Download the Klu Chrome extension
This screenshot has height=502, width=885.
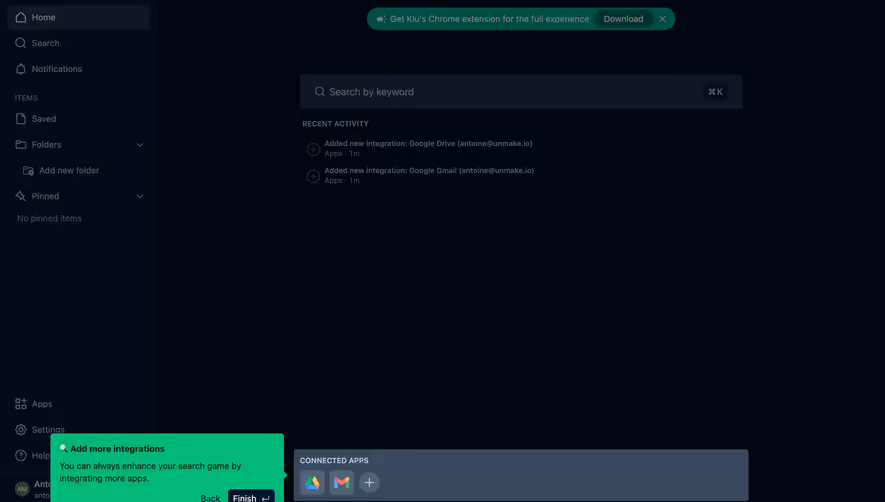point(623,19)
